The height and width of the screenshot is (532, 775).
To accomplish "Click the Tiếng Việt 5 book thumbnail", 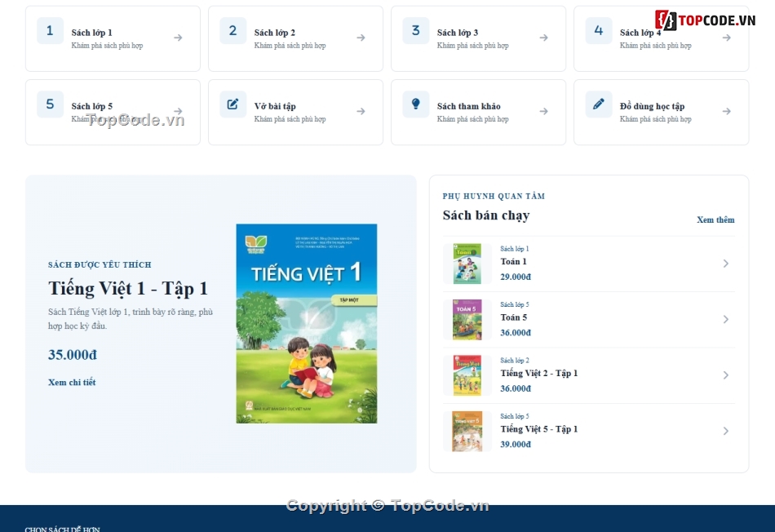I will pyautogui.click(x=467, y=431).
